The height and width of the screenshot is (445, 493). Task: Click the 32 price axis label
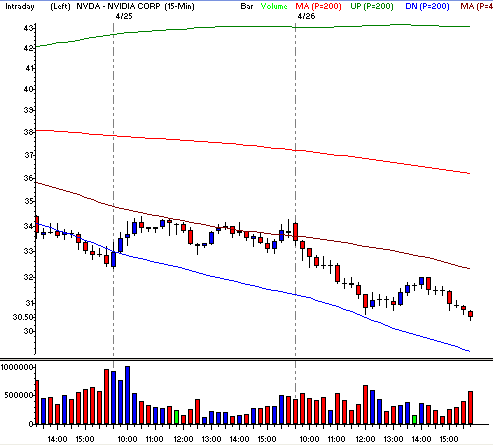click(29, 277)
